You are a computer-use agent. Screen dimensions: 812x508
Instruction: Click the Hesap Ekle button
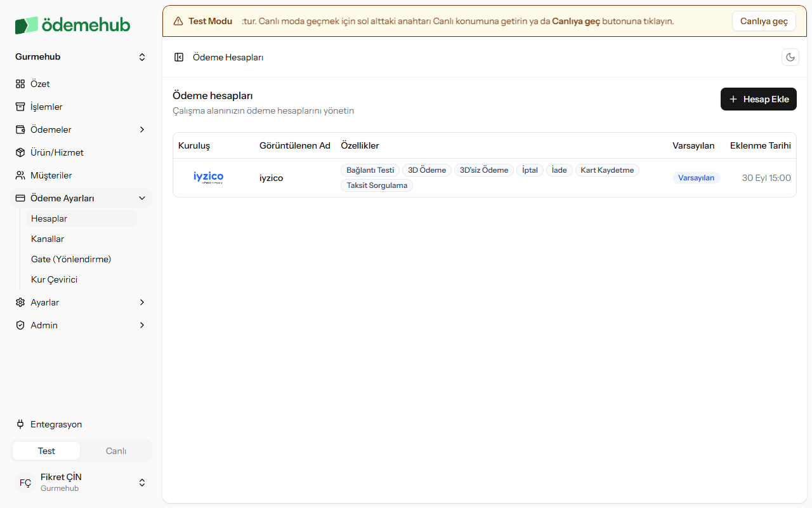[x=759, y=99]
